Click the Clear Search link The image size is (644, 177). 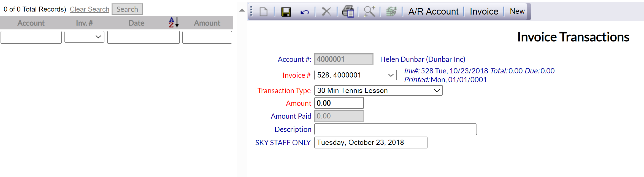point(90,9)
